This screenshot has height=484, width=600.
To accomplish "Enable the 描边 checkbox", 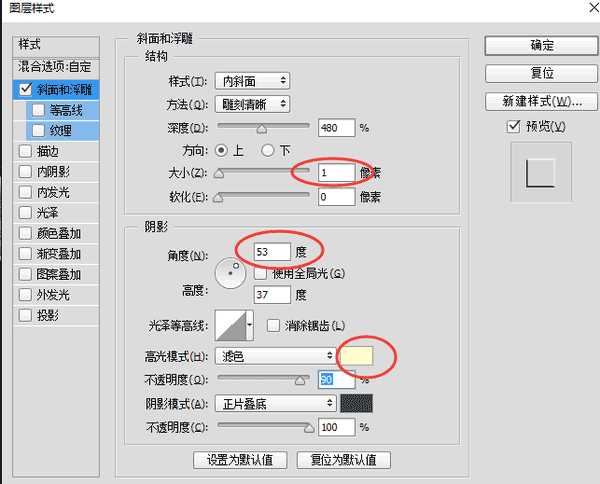I will coord(25,151).
